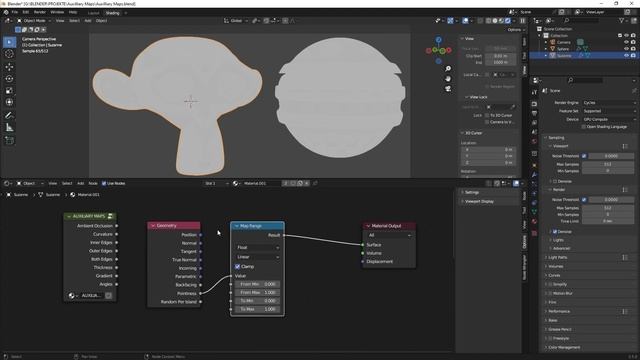This screenshot has height=360, width=640.
Task: Activate the Move tool
Action: [x=9, y=67]
